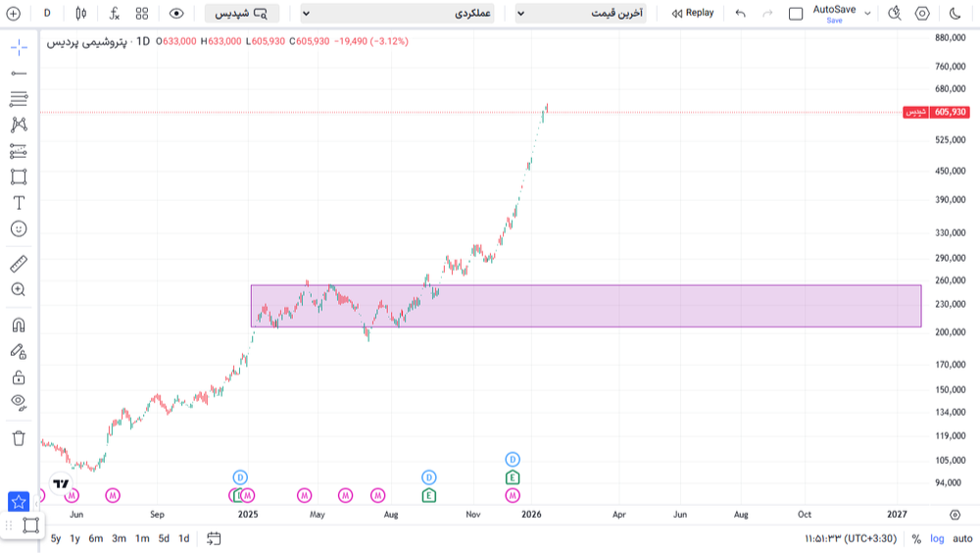Select the 5y time range
980x553 pixels.
(x=56, y=538)
